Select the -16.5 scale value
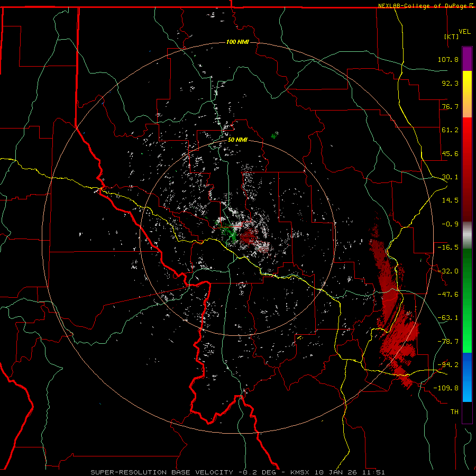Viewport: 476px width, 476px height. click(x=448, y=248)
